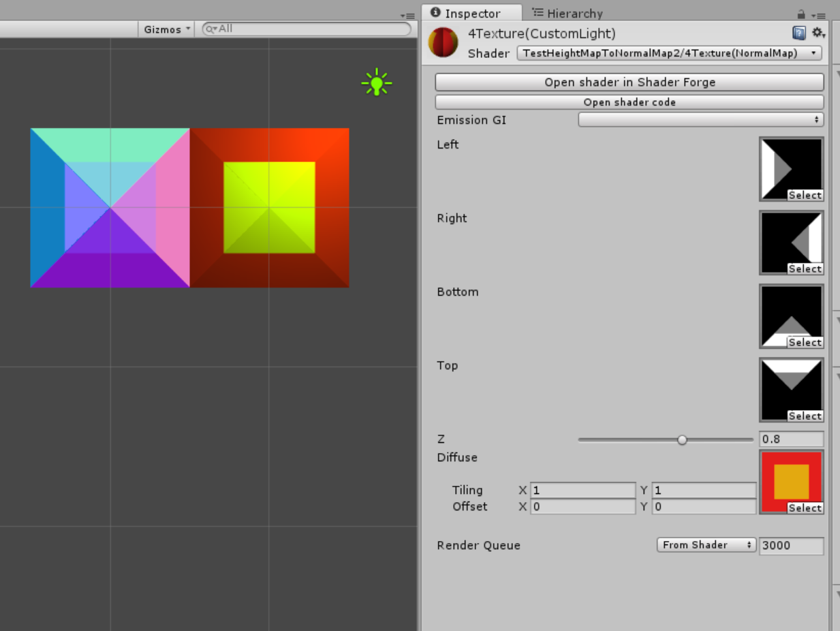Open the Gizmos dropdown

165,29
